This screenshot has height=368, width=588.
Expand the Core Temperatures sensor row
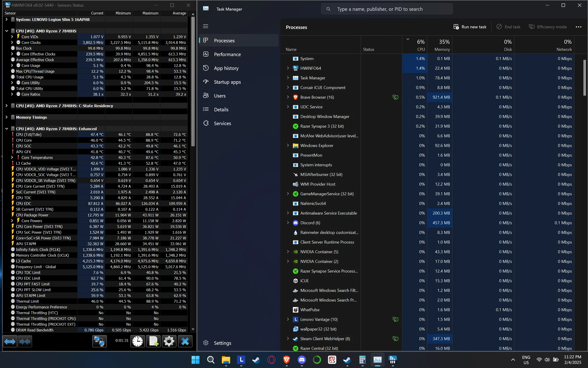[x=12, y=158]
